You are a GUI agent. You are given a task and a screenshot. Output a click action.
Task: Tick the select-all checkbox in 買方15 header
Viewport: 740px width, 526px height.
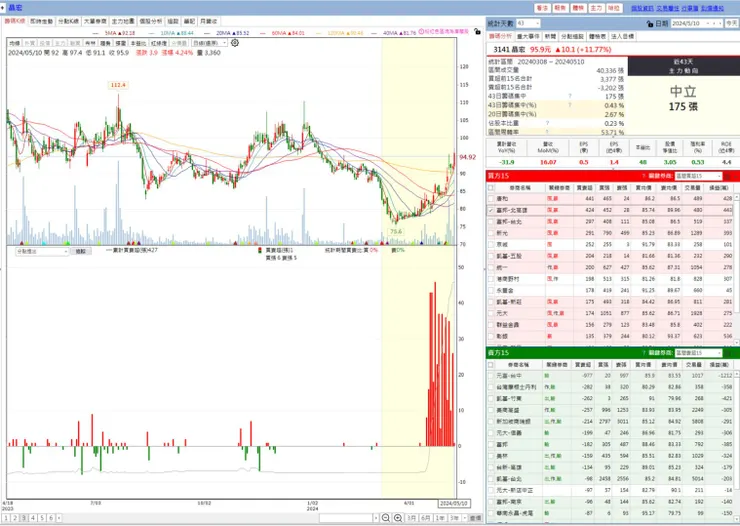[x=491, y=188]
